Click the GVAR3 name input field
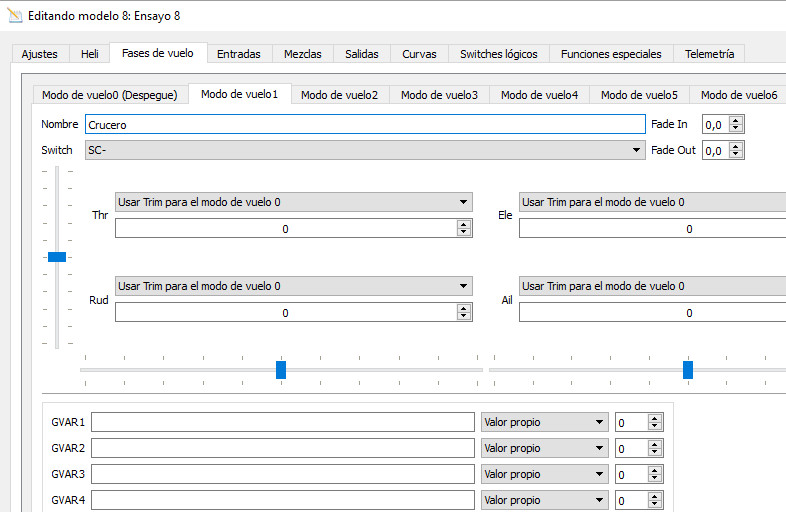Image resolution: width=786 pixels, height=512 pixels. point(282,474)
